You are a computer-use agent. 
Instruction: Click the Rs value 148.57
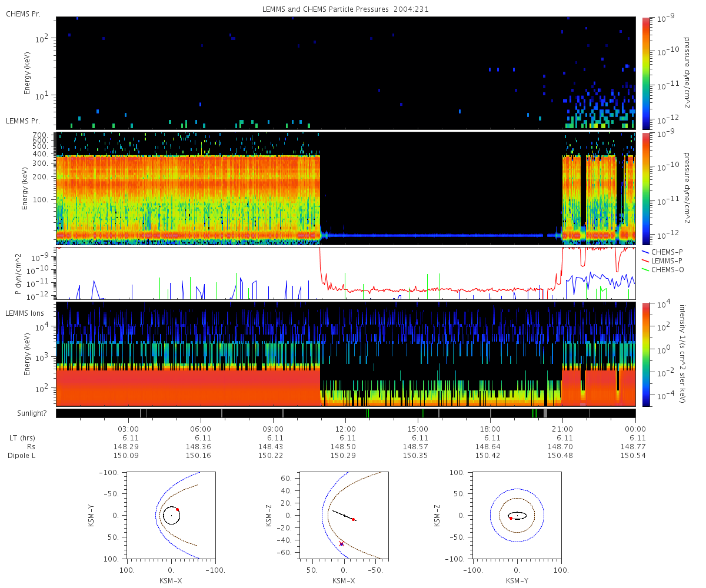[x=415, y=446]
